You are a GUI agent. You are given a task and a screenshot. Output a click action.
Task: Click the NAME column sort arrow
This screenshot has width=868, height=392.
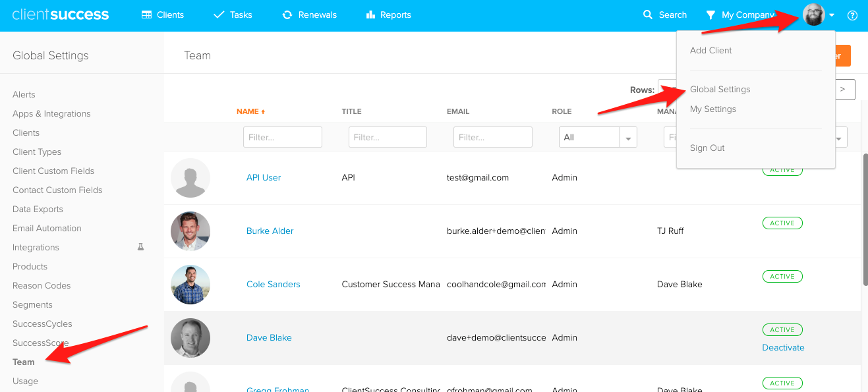263,112
